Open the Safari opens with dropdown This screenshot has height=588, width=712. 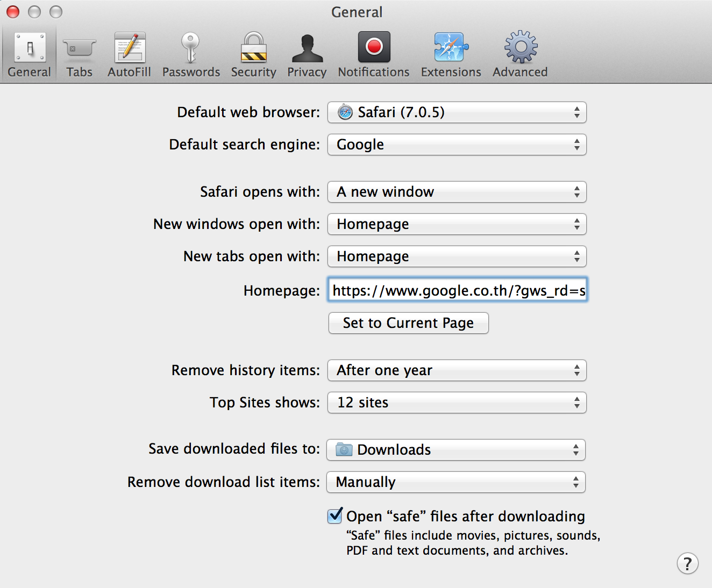[457, 192]
